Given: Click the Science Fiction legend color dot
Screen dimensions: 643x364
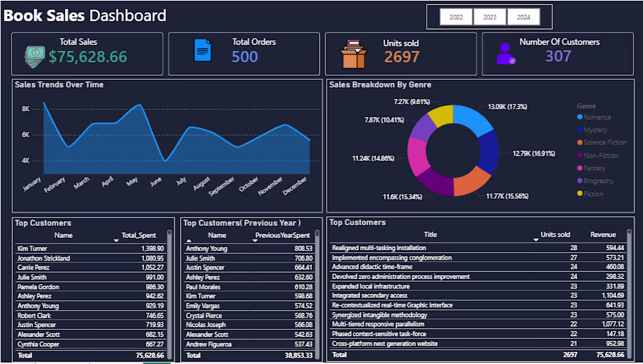Looking at the screenshot, I should (579, 142).
